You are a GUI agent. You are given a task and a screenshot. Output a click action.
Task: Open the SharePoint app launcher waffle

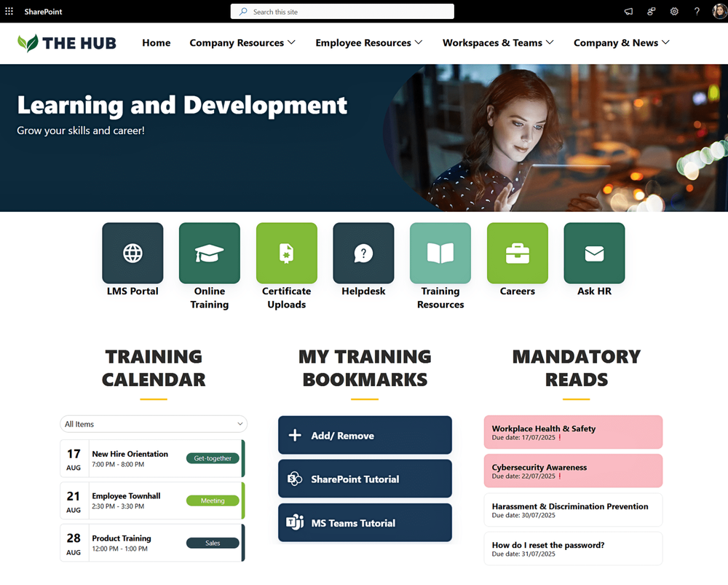(9, 11)
